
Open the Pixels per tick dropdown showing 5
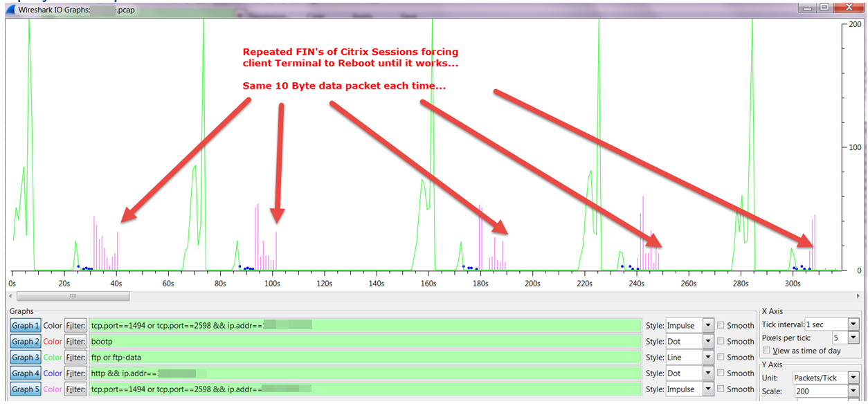(853, 338)
